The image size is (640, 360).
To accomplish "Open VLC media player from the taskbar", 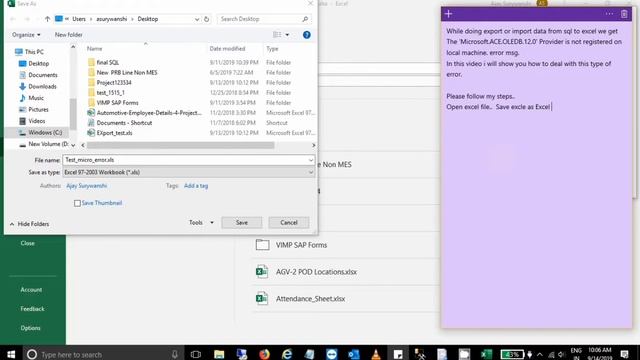I will point(376,354).
